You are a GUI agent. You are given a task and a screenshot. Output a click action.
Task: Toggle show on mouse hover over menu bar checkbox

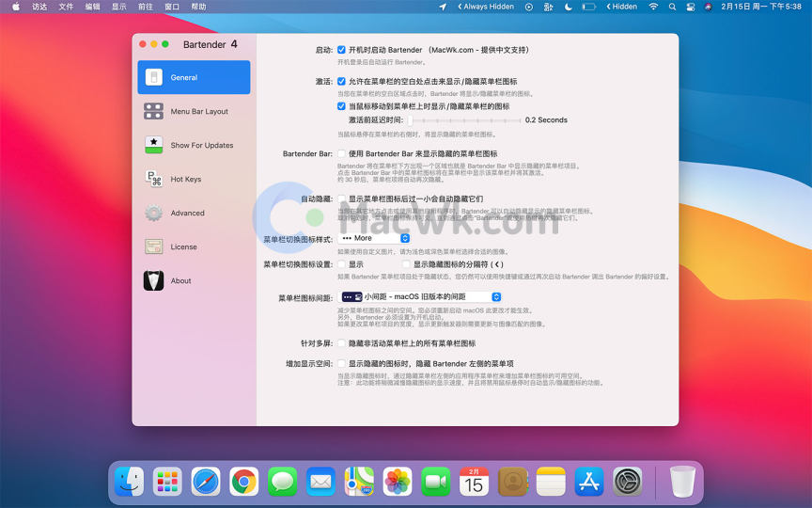341,106
